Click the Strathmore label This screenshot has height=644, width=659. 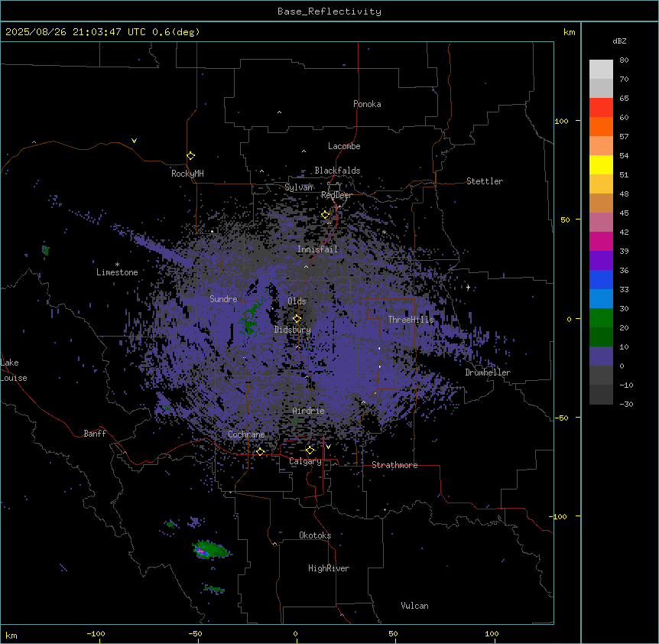click(x=394, y=465)
